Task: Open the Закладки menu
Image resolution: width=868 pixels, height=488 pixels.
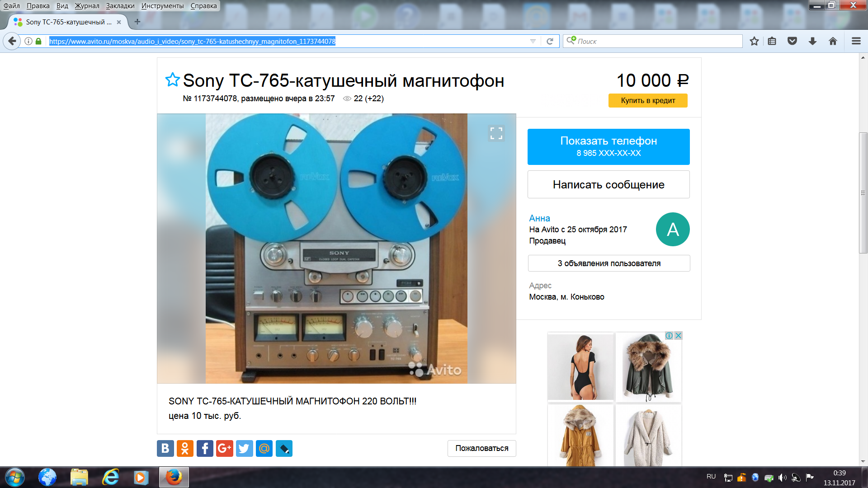Action: (x=120, y=6)
